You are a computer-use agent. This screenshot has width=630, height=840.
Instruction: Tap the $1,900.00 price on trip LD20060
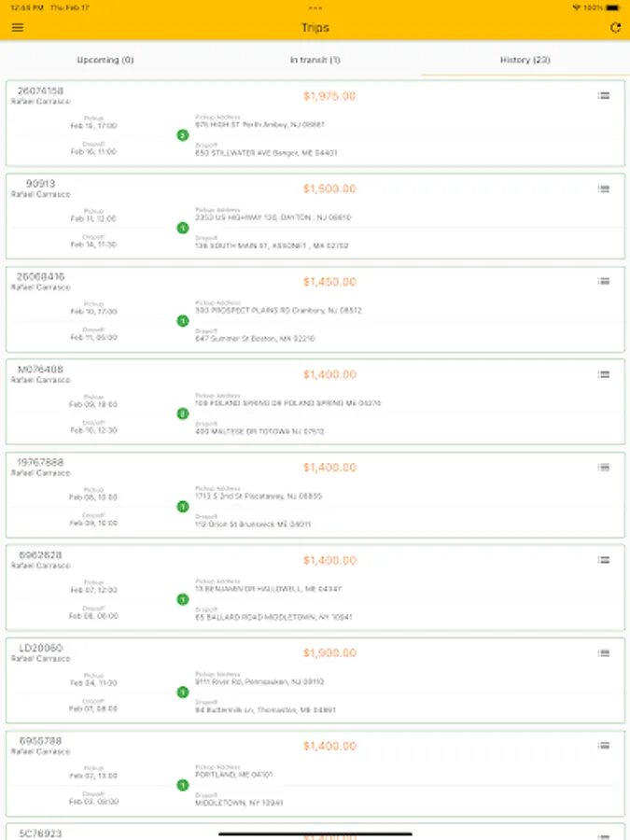pos(329,653)
